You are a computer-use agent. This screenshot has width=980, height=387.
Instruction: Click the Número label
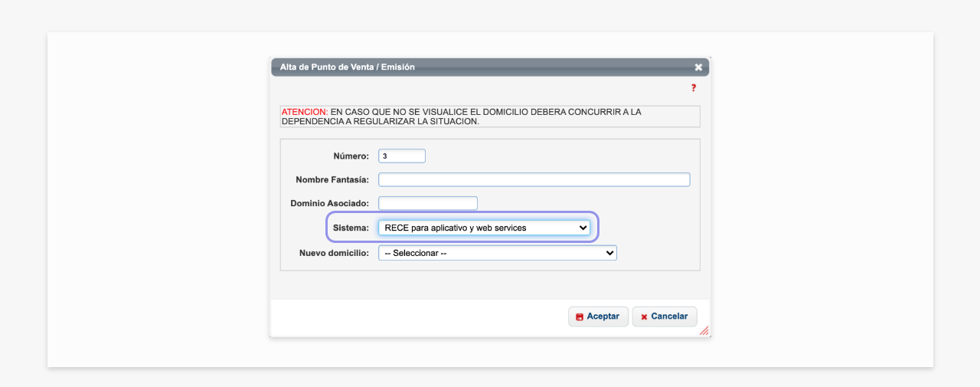[x=351, y=156]
